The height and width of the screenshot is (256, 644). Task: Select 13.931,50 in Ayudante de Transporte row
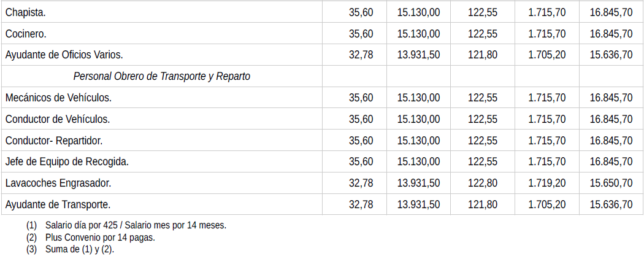pyautogui.click(x=419, y=204)
